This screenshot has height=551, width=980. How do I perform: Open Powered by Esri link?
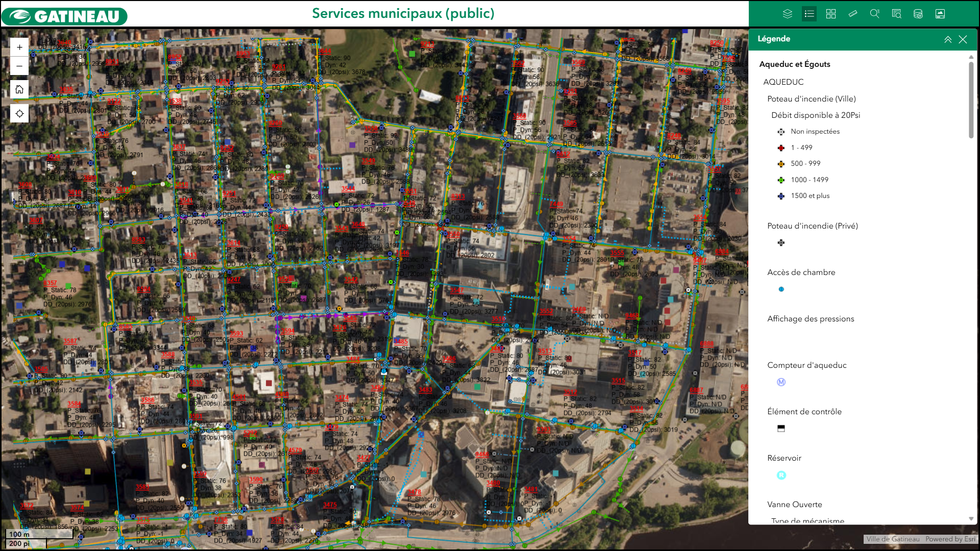950,539
